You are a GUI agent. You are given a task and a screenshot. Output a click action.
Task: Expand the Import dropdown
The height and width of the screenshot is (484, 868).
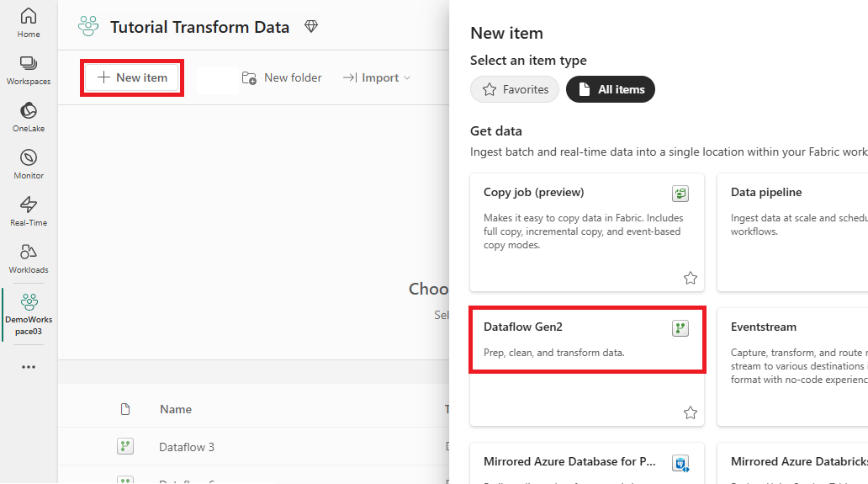[377, 77]
